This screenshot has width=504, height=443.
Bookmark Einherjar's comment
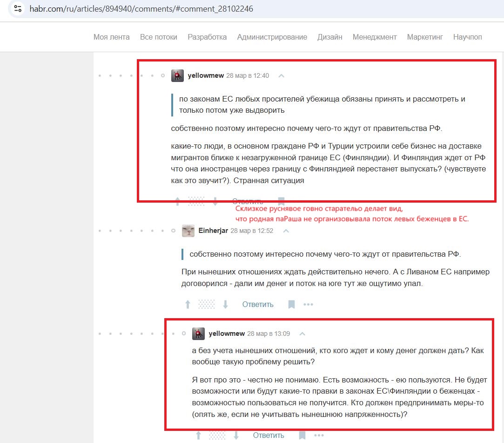pos(291,304)
